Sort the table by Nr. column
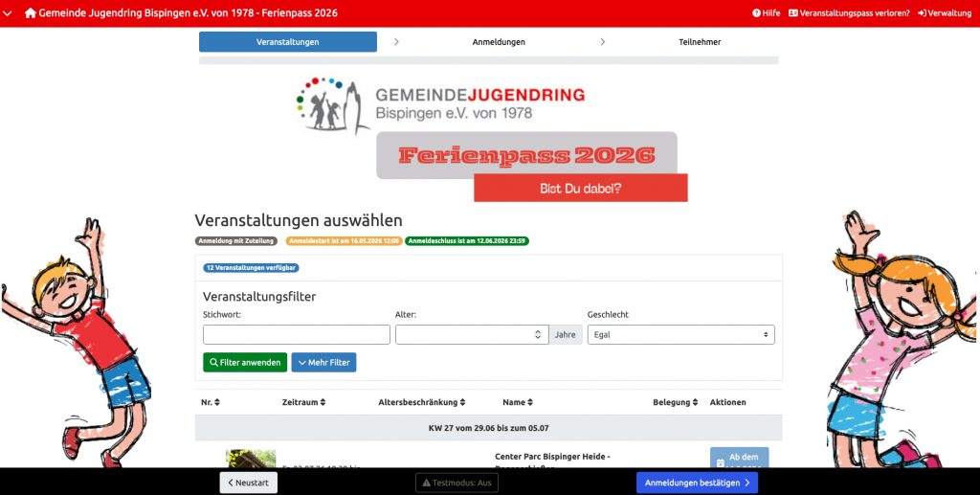The image size is (980, 495). point(211,402)
